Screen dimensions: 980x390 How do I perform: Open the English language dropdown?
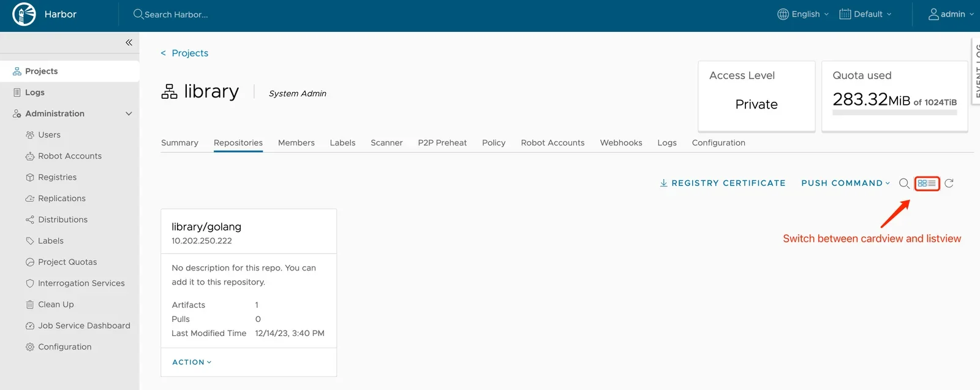(803, 14)
